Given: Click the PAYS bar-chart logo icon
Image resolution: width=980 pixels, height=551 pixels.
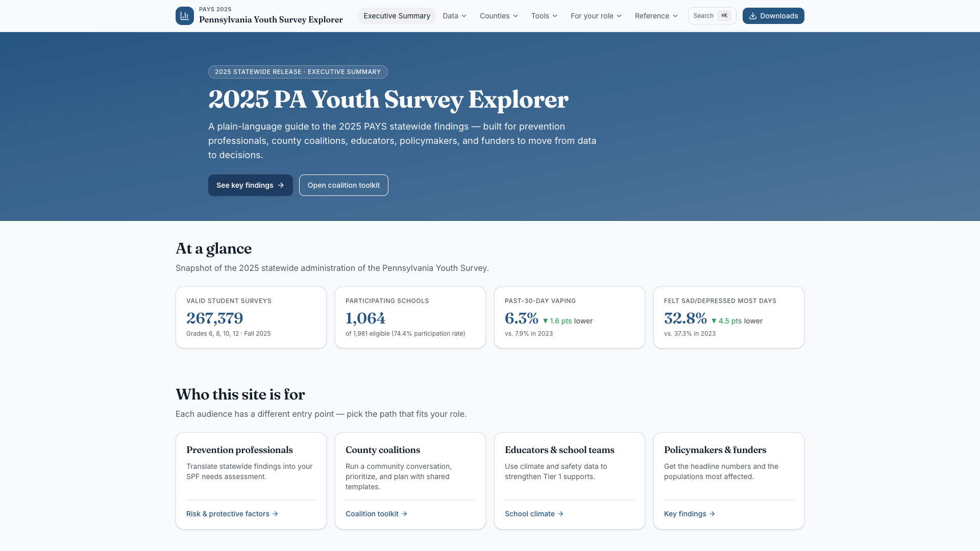Looking at the screenshot, I should (184, 16).
